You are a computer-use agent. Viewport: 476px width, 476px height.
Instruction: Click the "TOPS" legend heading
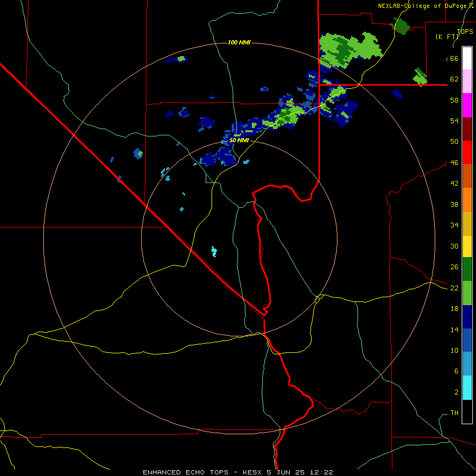[465, 31]
